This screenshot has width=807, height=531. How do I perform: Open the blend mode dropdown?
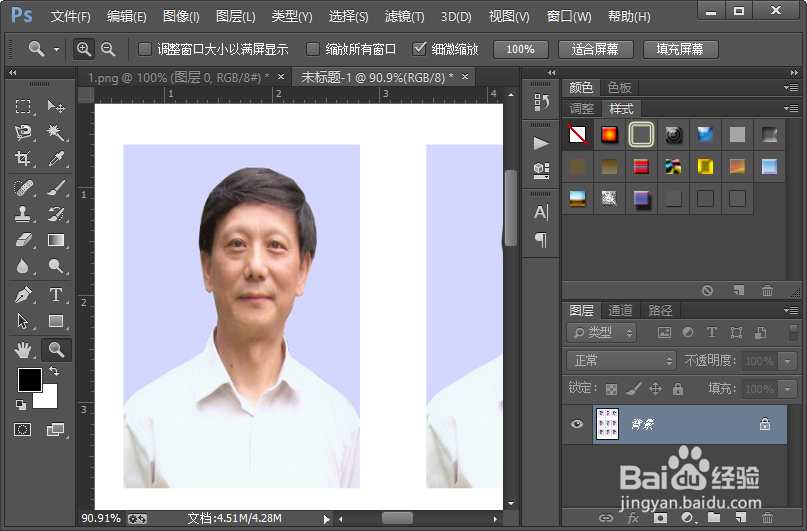click(x=621, y=361)
